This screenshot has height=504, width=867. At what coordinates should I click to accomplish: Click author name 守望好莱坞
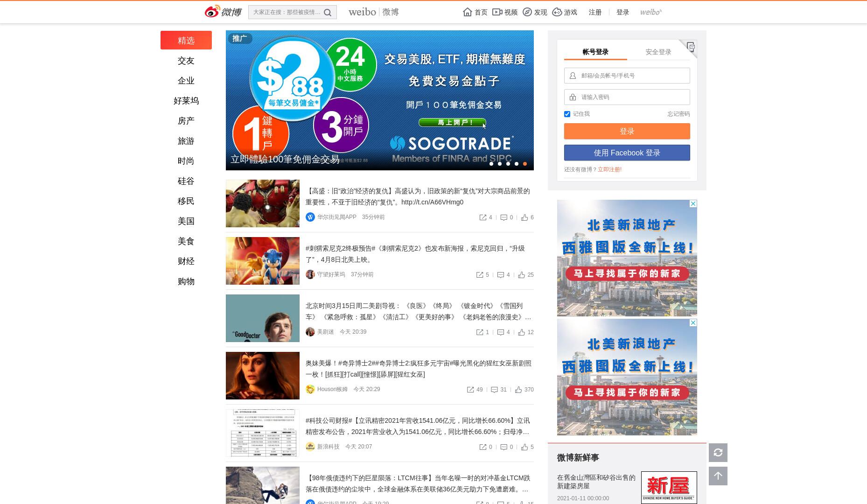click(x=331, y=274)
